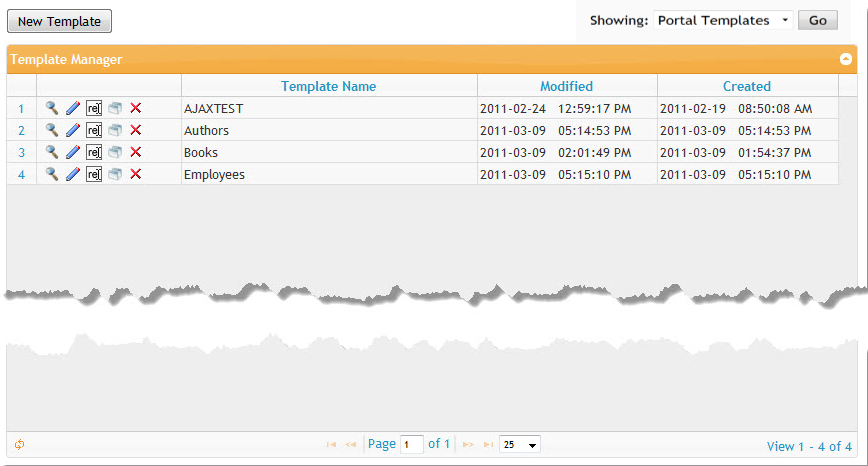The image size is (868, 466).
Task: Open the rows-per-page 25 dropdown
Action: pyautogui.click(x=520, y=445)
